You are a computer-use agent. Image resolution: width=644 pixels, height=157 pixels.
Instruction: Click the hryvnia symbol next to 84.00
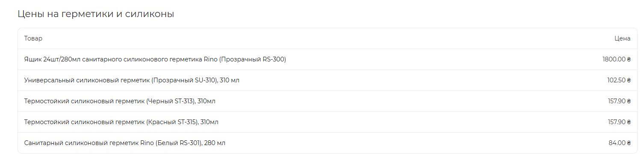click(629, 143)
